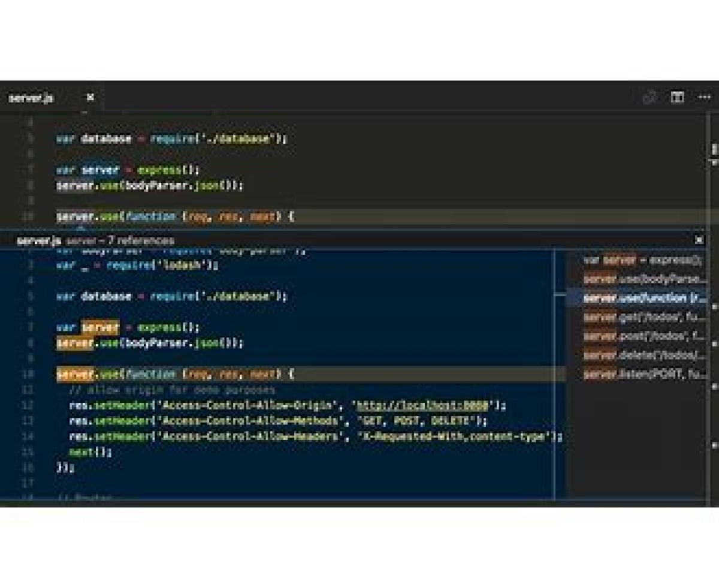Select the server.use(bodyParser reference entry
Viewport: 719px width, 588px height.
[x=644, y=279]
